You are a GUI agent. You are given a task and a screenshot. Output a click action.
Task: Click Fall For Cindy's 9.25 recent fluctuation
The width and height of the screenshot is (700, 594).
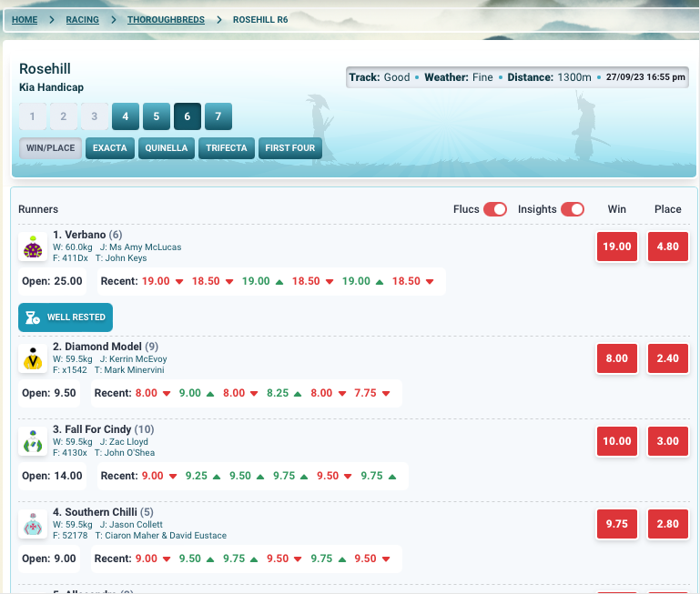(197, 476)
